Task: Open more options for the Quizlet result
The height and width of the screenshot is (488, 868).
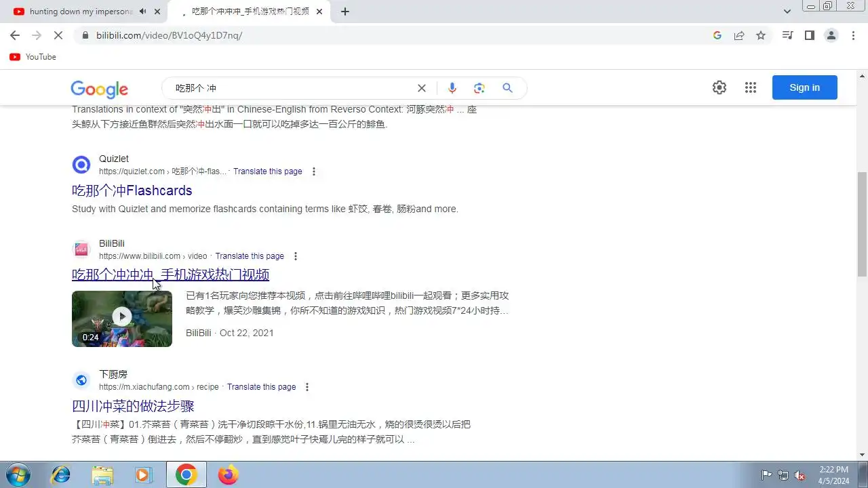Action: click(x=314, y=171)
